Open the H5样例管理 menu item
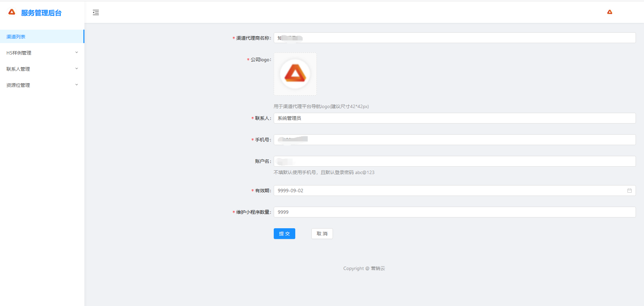644x306 pixels. 42,53
